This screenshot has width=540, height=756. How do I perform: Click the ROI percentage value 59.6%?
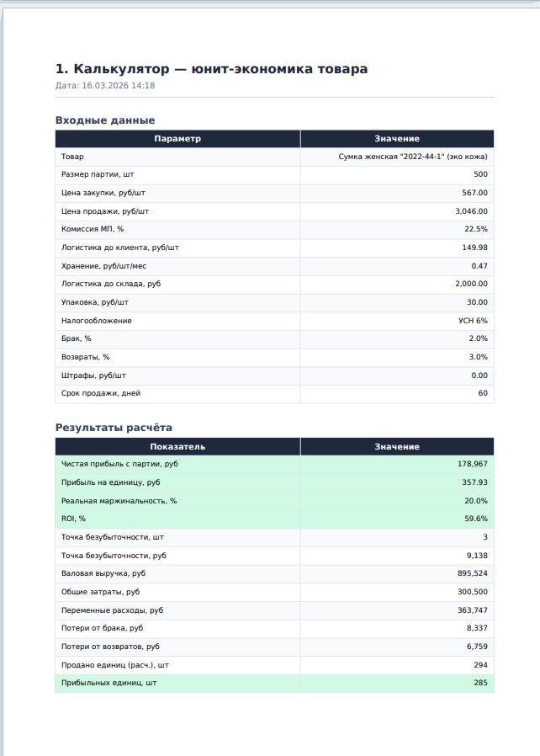tap(476, 519)
